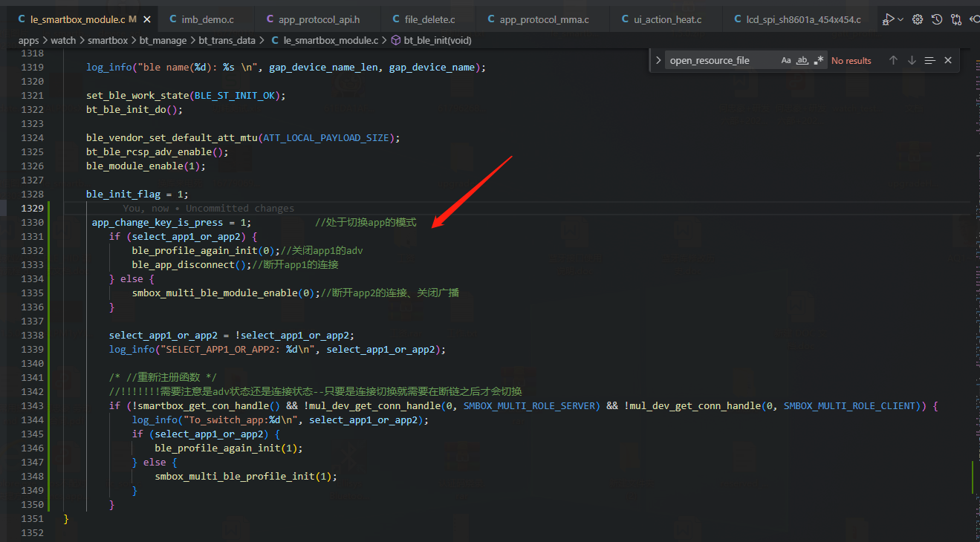Go to previous find match arrow
Viewport: 980px width, 542px height.
pos(893,60)
